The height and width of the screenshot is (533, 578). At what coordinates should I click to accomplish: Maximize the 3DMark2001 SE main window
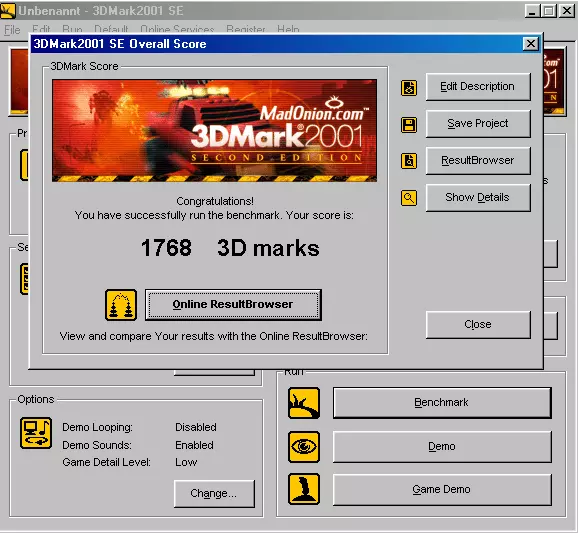(x=549, y=11)
